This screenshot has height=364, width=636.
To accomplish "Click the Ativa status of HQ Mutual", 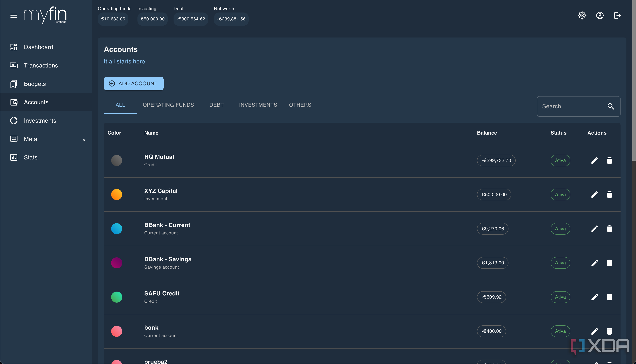I will tap(560, 160).
